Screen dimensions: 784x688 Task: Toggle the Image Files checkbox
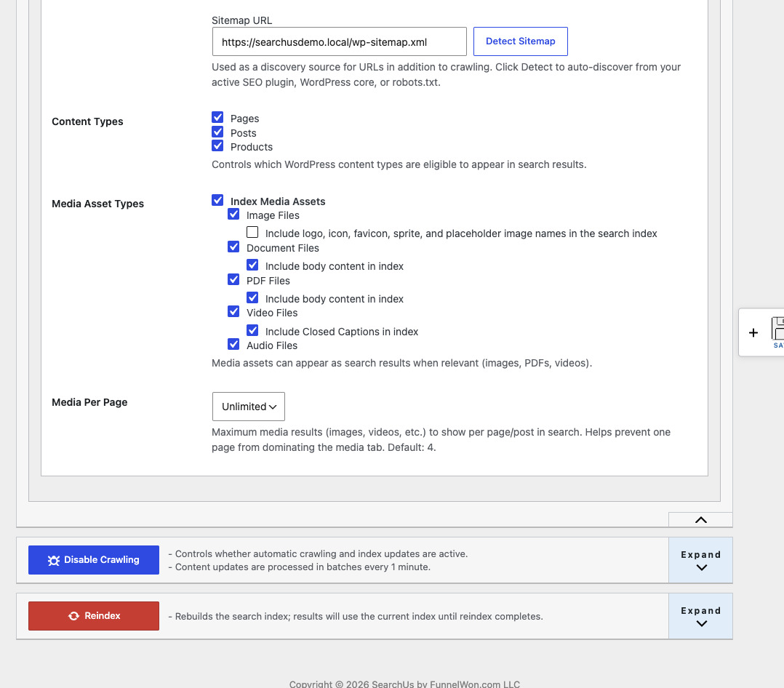[233, 215]
